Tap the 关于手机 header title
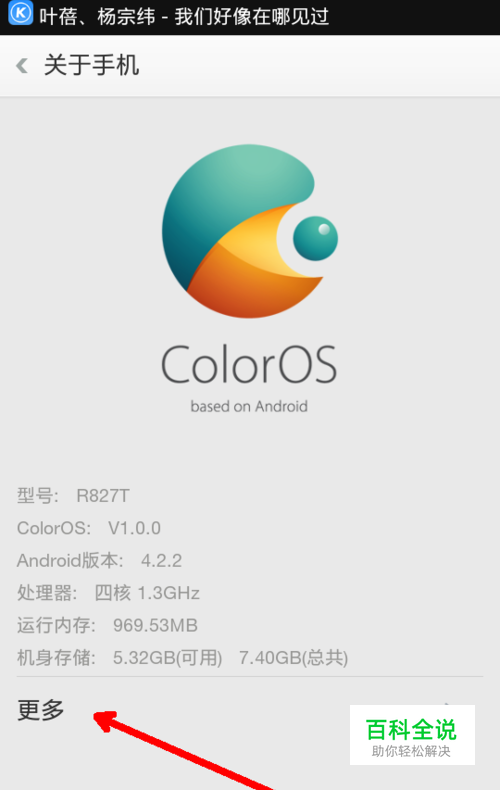500x790 pixels. 92,65
